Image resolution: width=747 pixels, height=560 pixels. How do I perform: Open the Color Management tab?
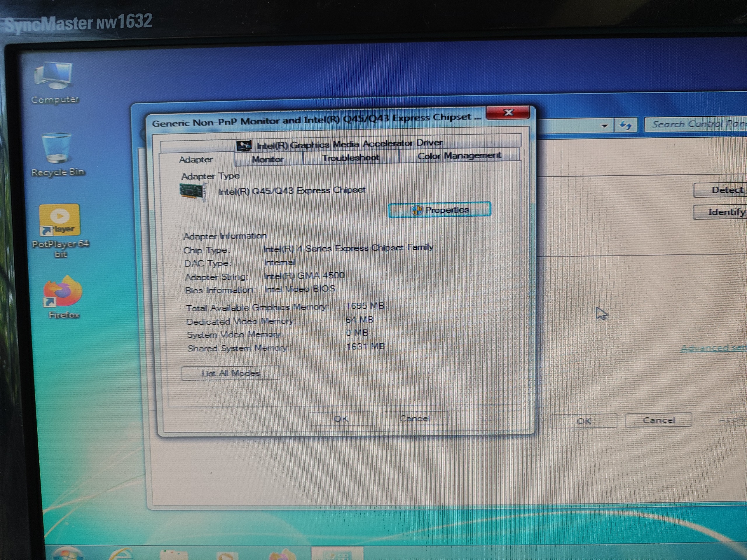459,156
